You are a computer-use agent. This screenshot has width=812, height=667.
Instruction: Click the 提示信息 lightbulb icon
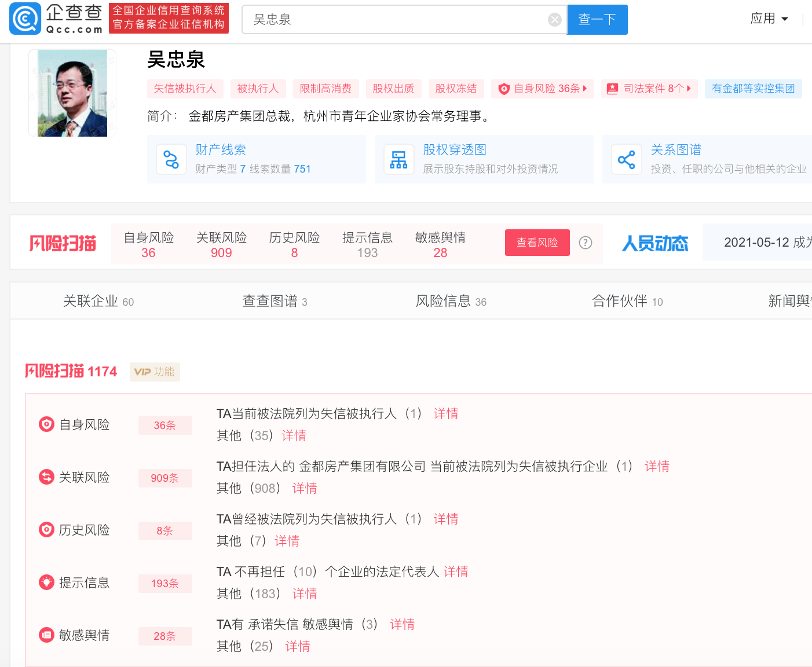tap(46, 582)
